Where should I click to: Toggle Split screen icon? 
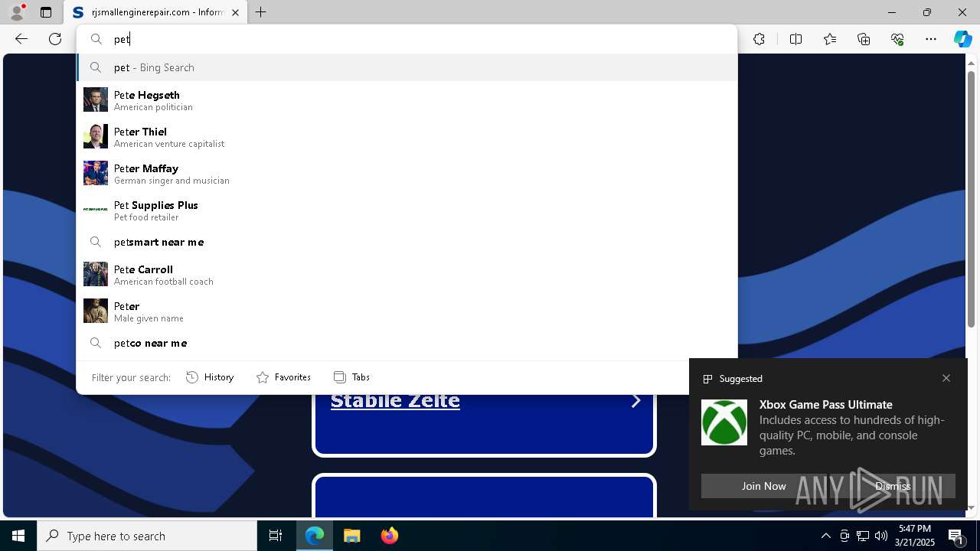point(795,39)
